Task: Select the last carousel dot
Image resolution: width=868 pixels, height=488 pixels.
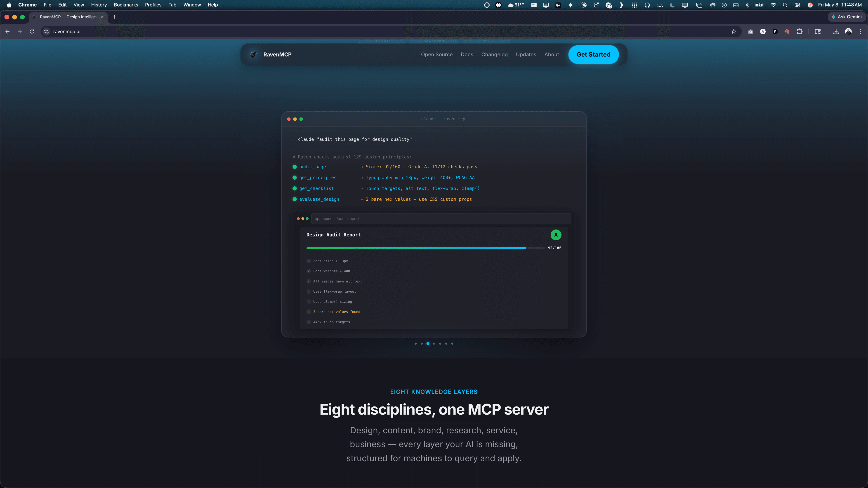Action: [452, 343]
